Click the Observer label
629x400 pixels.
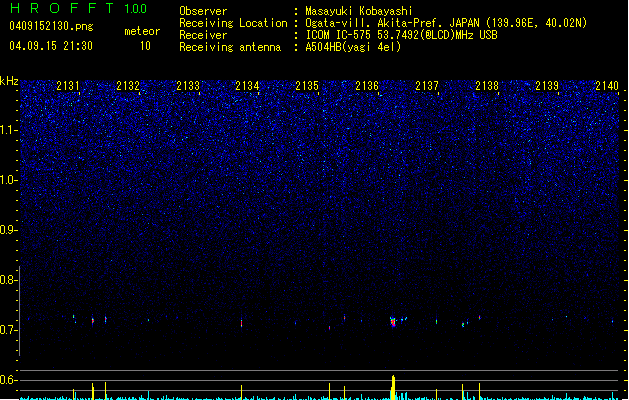click(x=203, y=11)
